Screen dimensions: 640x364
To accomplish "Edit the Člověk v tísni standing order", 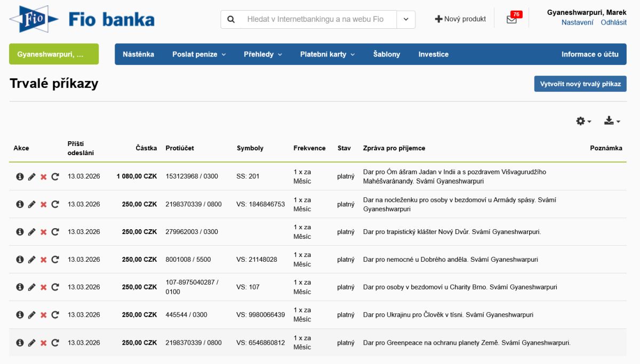I will click(31, 315).
